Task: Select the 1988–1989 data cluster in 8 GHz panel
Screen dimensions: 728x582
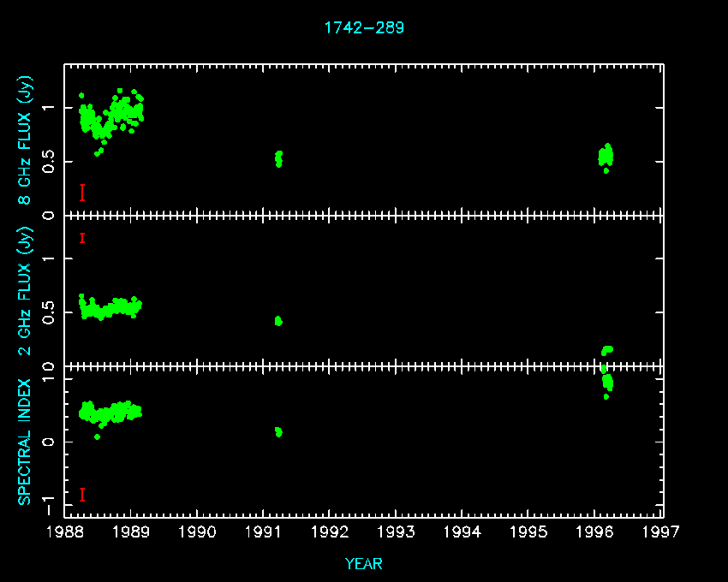Action: tap(111, 117)
